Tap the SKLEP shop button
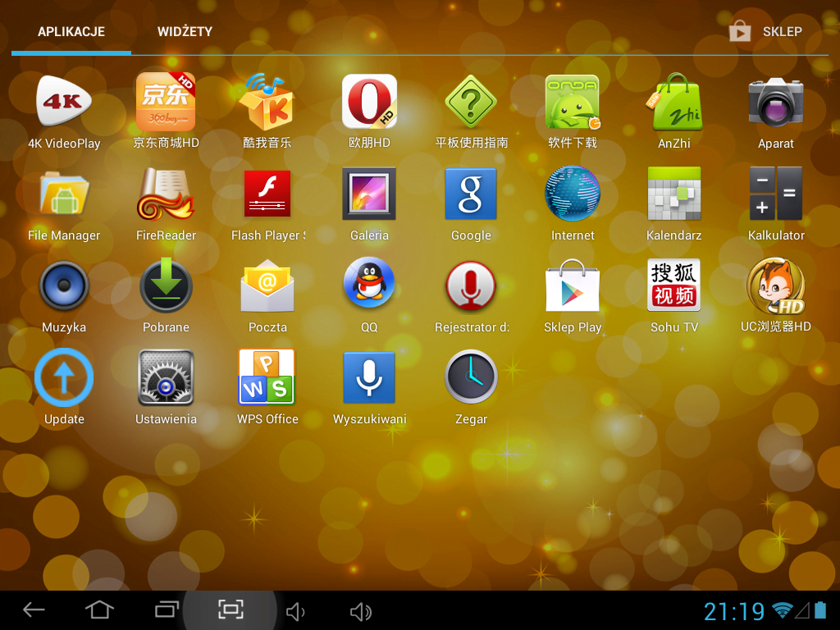 click(766, 32)
